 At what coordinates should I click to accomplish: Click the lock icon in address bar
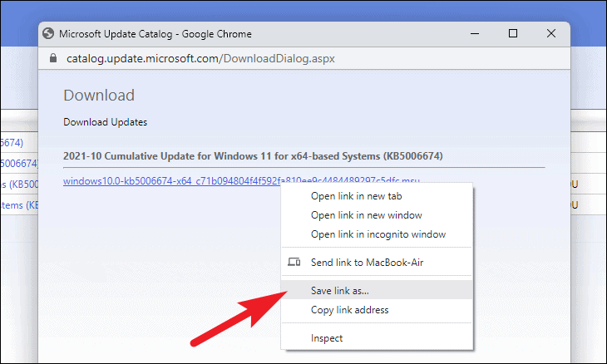click(x=53, y=58)
